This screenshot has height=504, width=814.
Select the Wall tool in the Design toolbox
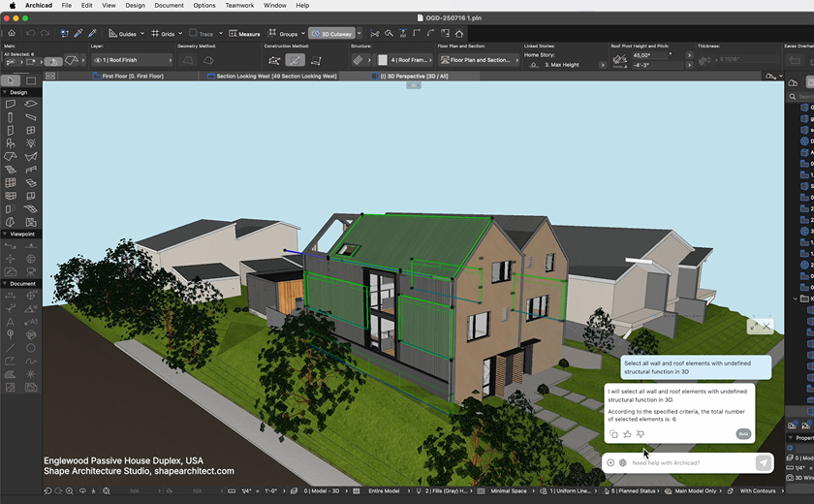point(11,105)
